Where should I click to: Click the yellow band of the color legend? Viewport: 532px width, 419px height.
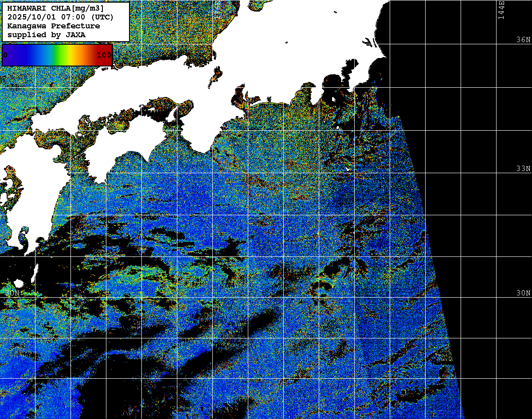(x=70, y=55)
